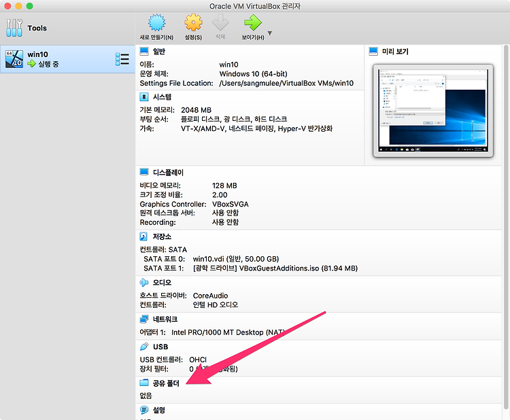Open the 일반 section heading

(x=159, y=52)
